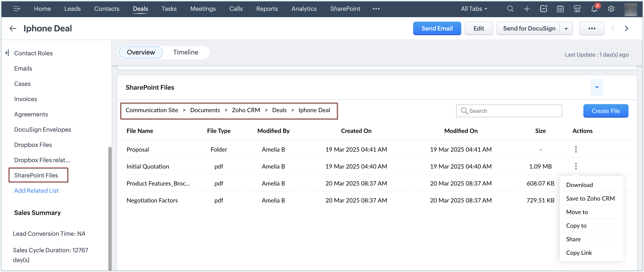Viewport: 644px width, 272px height.
Task: Open the Reports tab
Action: 267,9
